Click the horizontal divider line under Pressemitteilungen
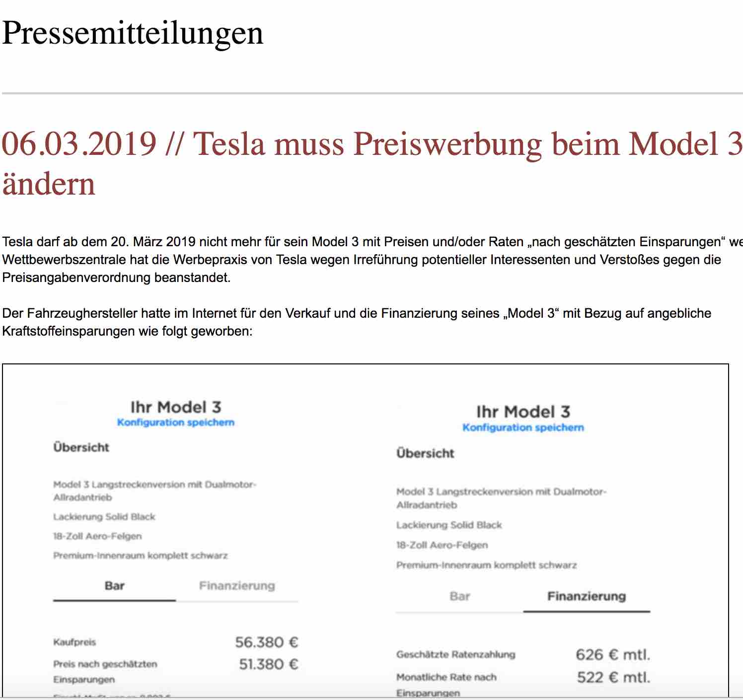Viewport: 743px width, 700px height. pyautogui.click(x=371, y=93)
